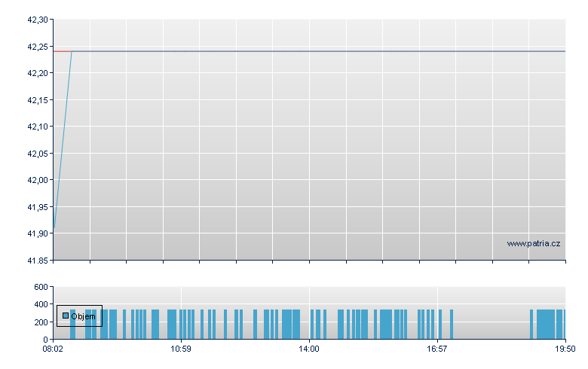Click the 14:00 time label
588x369 pixels.
click(309, 349)
